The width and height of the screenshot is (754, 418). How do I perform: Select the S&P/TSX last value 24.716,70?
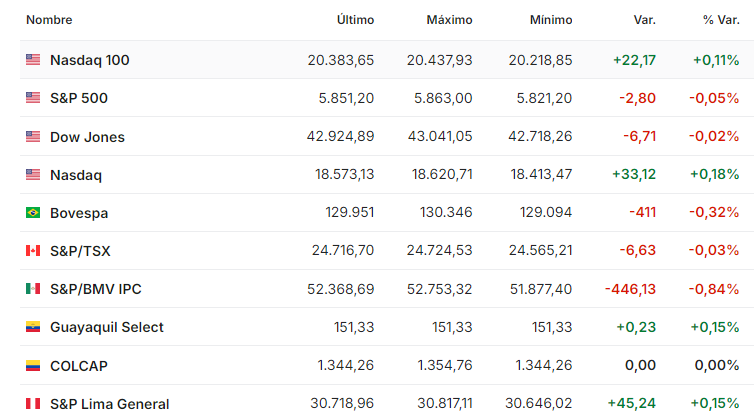point(343,250)
